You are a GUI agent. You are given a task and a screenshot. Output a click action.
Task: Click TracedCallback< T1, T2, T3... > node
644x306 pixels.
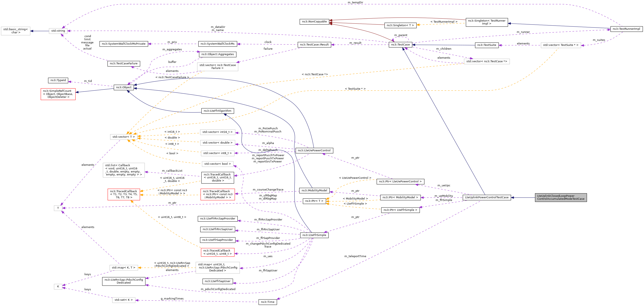click(123, 194)
